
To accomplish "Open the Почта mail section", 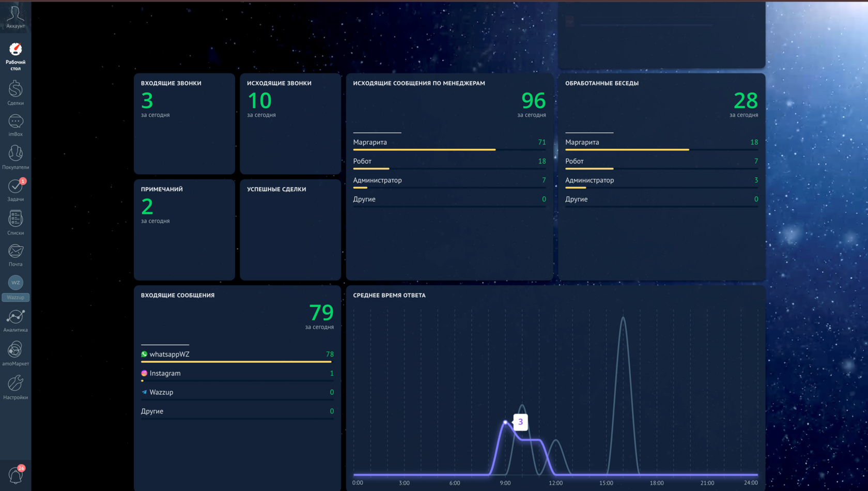I will [16, 255].
